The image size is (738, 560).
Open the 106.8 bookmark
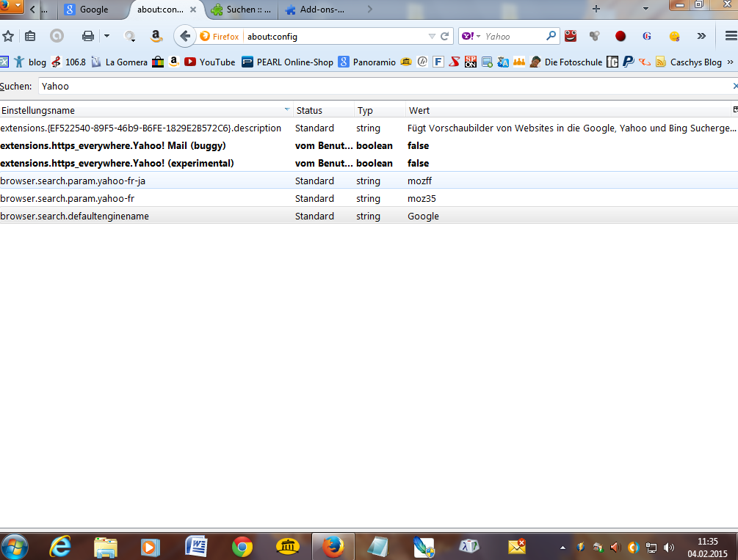[x=69, y=62]
